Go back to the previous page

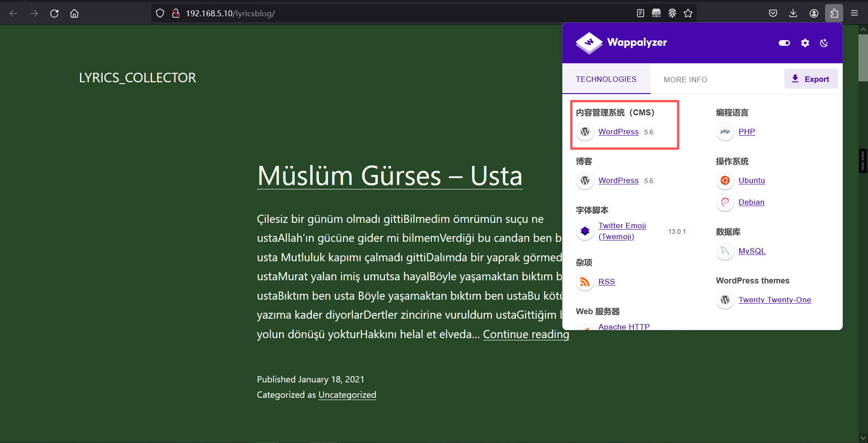(14, 14)
